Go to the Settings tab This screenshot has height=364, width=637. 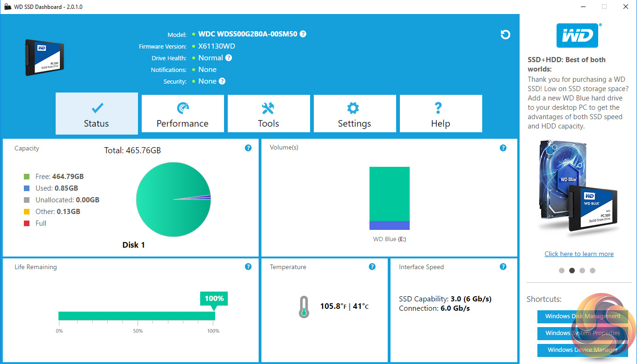point(355,114)
